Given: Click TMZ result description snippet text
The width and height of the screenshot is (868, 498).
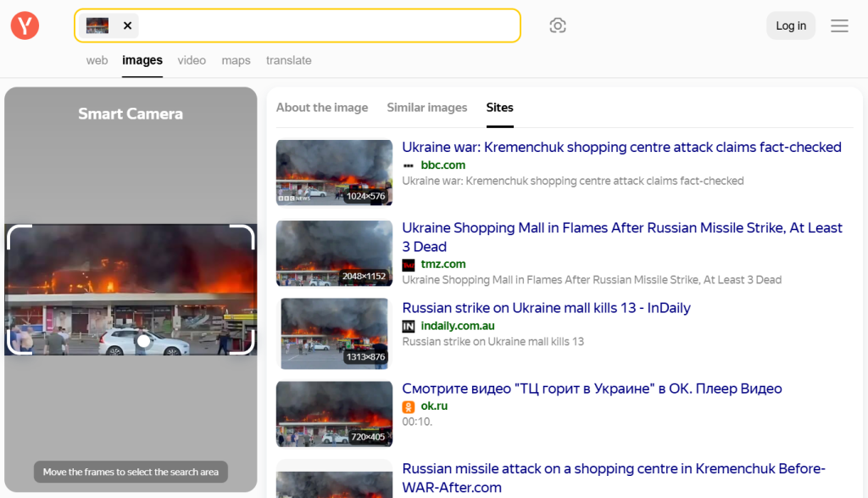Looking at the screenshot, I should [592, 280].
